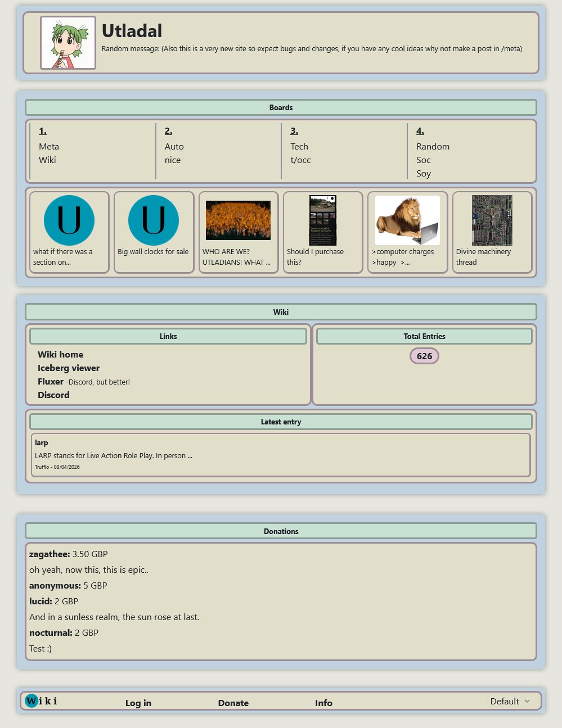
Task: Open the latest 'larp' wiki entry
Action: 42,442
